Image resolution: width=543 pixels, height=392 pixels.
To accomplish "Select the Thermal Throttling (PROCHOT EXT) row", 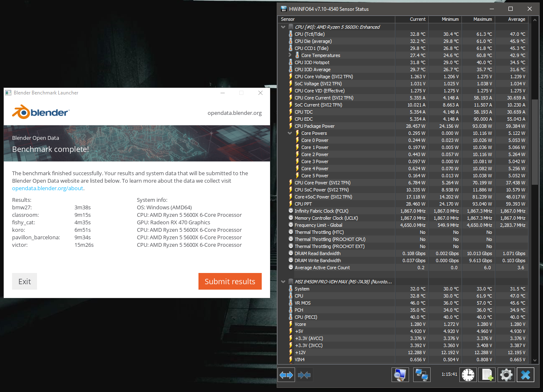I will 403,246.
